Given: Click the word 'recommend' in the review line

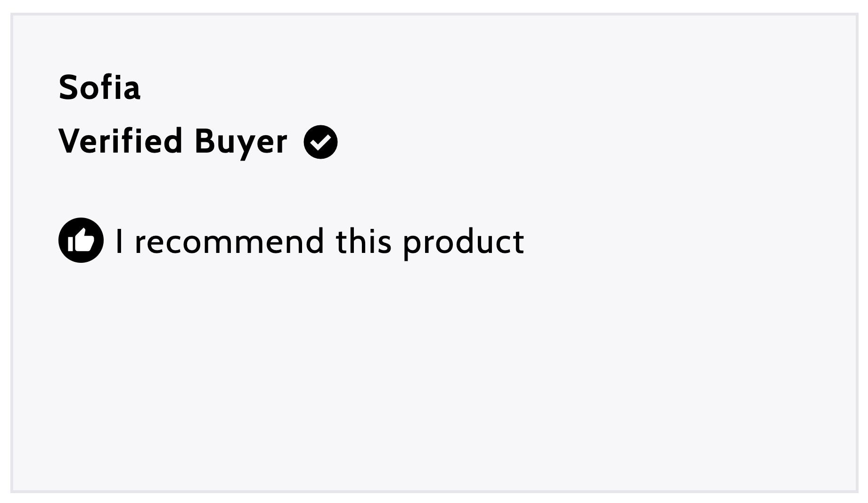Looking at the screenshot, I should pyautogui.click(x=229, y=242).
